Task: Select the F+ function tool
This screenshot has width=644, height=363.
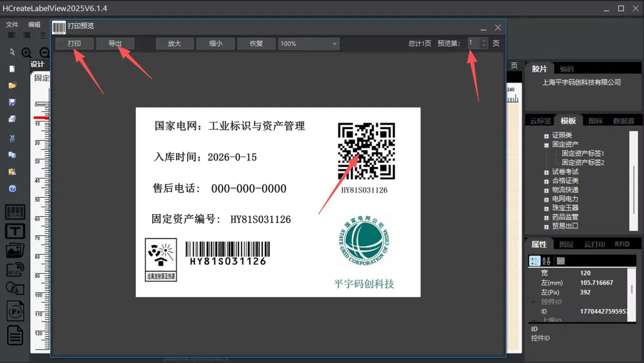Action: (15, 312)
